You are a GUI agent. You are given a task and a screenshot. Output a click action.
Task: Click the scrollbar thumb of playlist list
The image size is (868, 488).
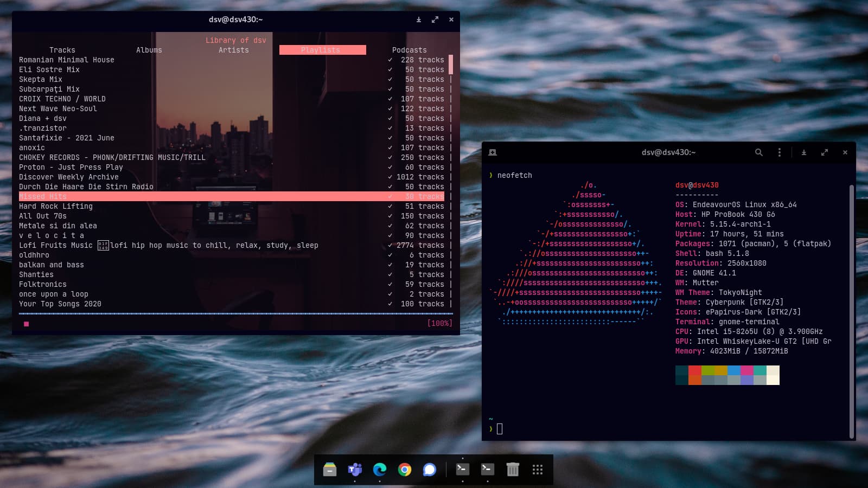click(451, 64)
